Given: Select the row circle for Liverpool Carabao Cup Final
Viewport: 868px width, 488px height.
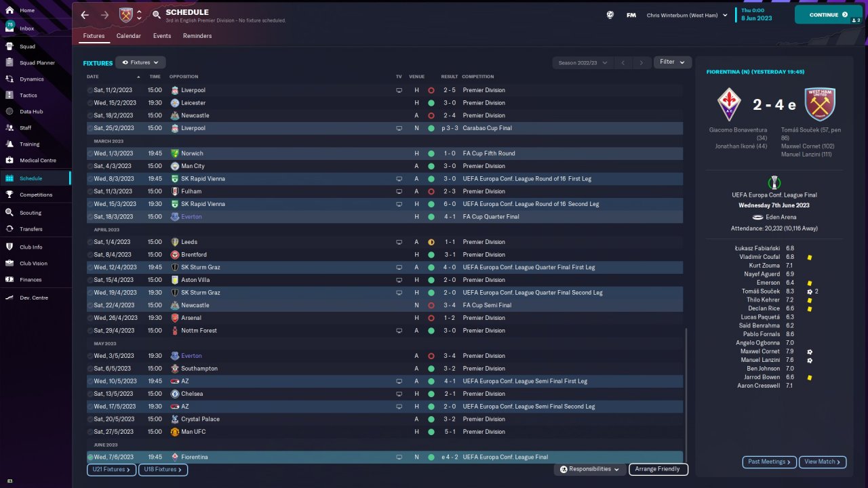Looking at the screenshot, I should [90, 128].
